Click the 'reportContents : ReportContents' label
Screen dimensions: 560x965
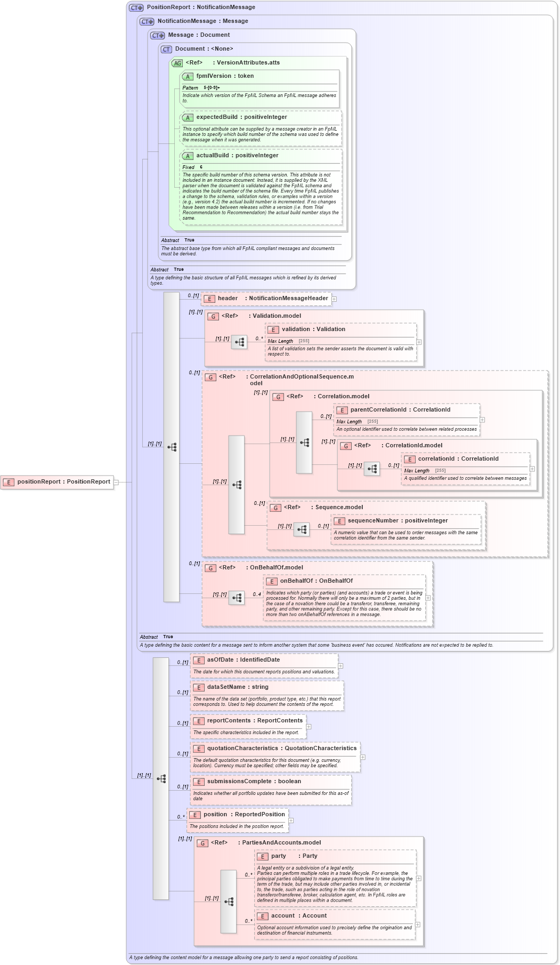(255, 721)
